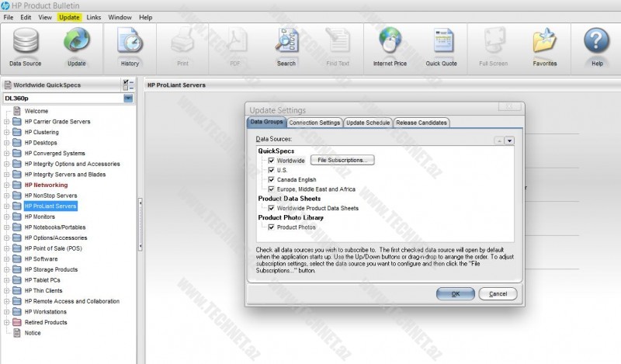The height and width of the screenshot is (364, 621).
Task: Uncheck the Worldwide QuickSpecs checkbox
Action: pyautogui.click(x=272, y=160)
